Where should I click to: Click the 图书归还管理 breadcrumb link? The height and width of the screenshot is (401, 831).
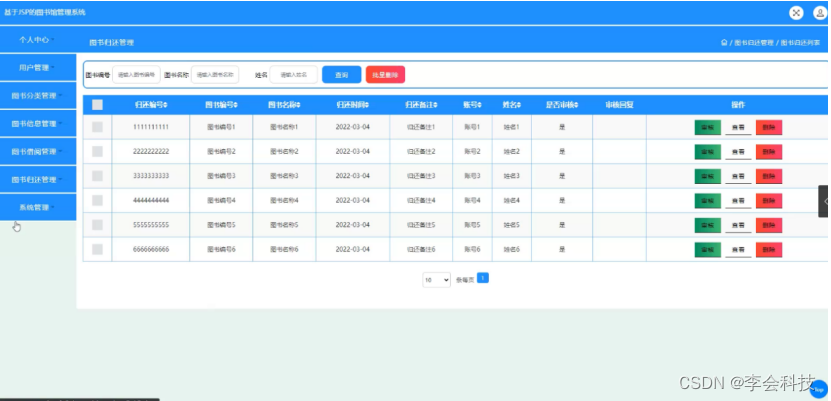[754, 43]
